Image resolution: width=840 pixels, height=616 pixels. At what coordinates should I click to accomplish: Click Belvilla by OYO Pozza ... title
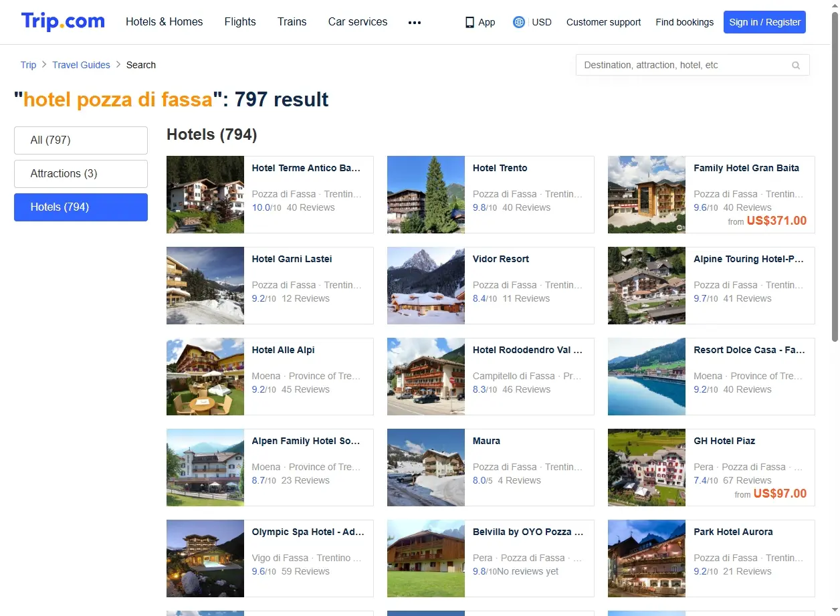(528, 532)
